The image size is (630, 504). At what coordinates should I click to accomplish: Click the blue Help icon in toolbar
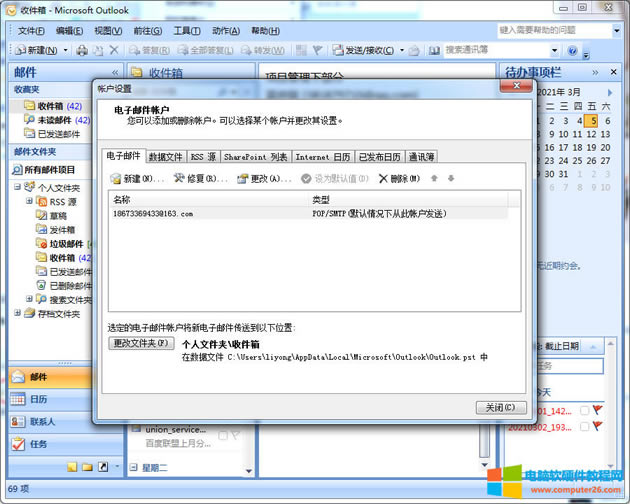[x=573, y=51]
